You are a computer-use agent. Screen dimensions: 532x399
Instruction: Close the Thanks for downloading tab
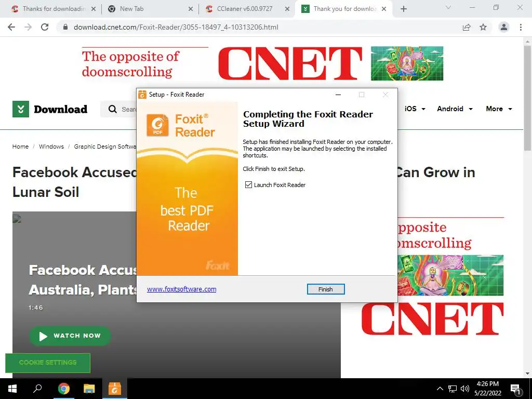94,9
